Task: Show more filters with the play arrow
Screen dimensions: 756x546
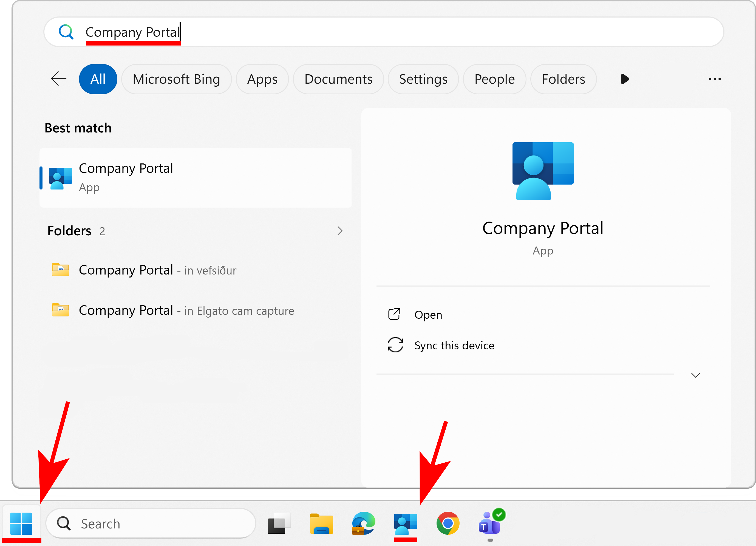Action: 625,79
